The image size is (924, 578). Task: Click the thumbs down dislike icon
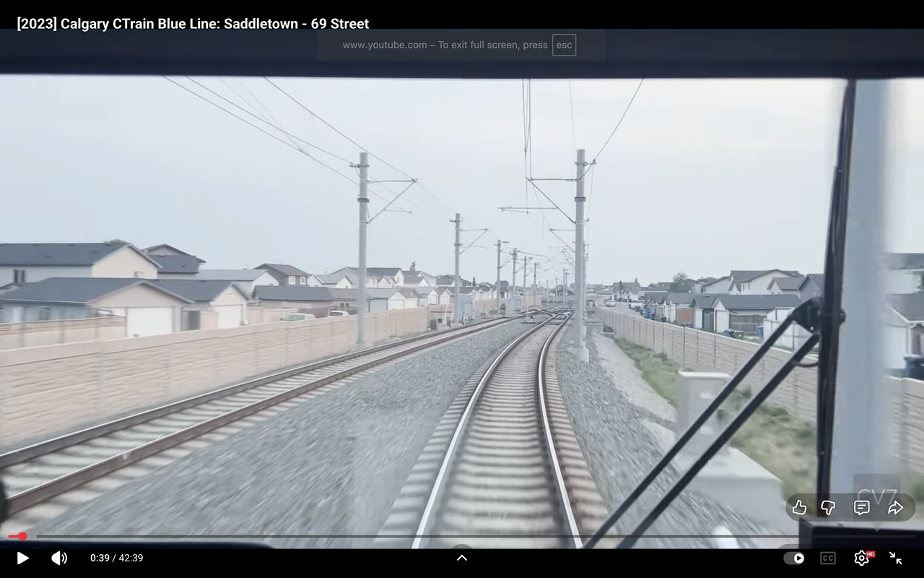click(828, 507)
